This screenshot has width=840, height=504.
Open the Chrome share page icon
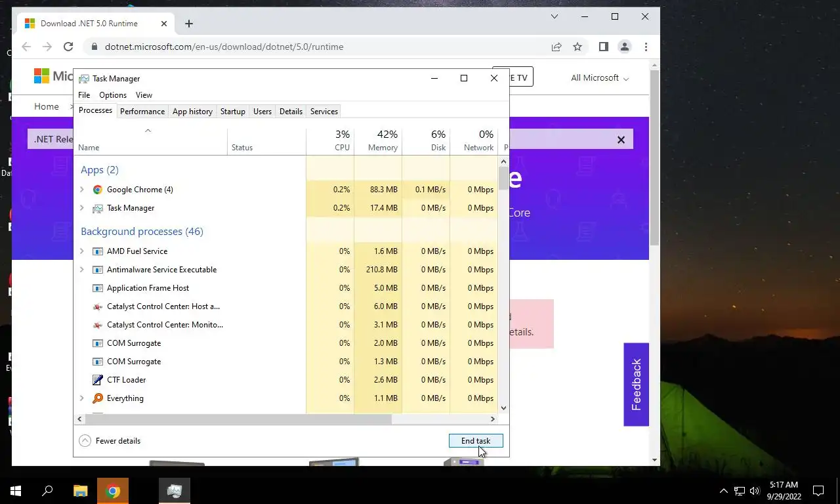[556, 47]
